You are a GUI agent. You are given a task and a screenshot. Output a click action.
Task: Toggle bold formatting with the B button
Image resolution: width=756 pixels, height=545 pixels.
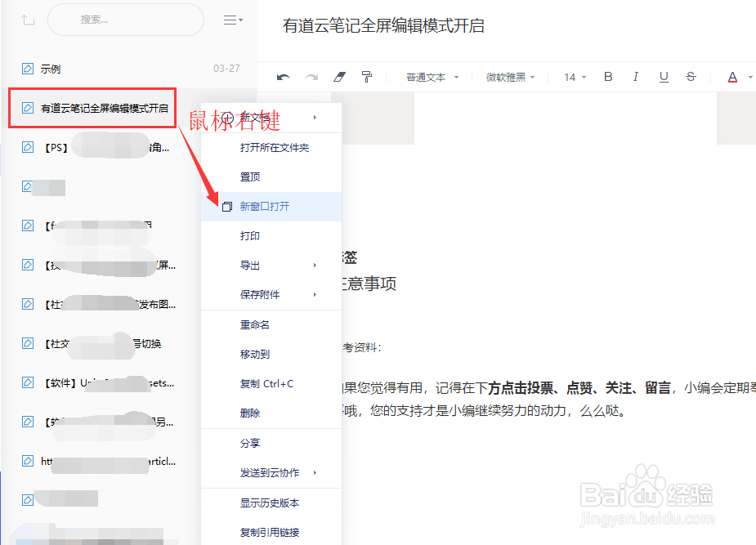click(x=608, y=76)
